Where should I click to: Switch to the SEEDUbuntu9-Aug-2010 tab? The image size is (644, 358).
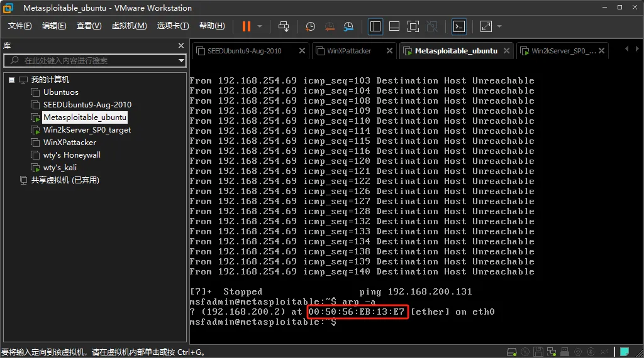[245, 51]
